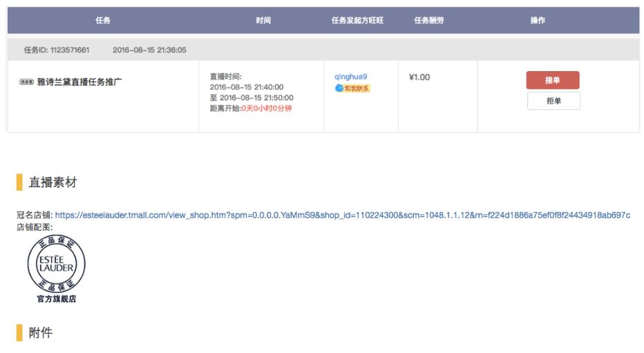Click the 直播素材 section heading
Viewport: 644px width, 353px height.
tap(52, 182)
